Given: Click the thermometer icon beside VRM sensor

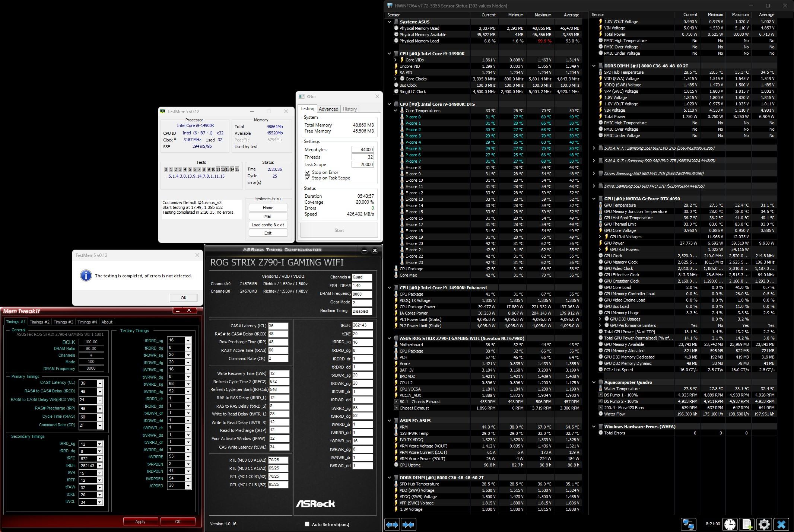Looking at the screenshot, I should click(396, 427).
